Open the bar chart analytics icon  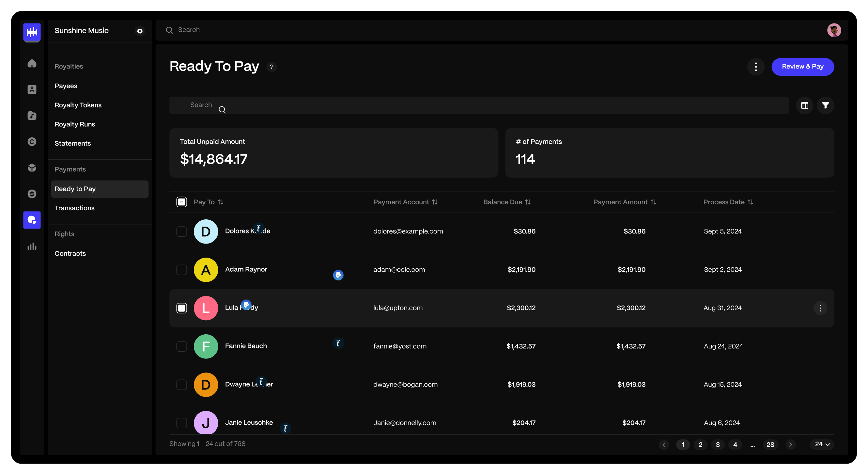point(32,246)
